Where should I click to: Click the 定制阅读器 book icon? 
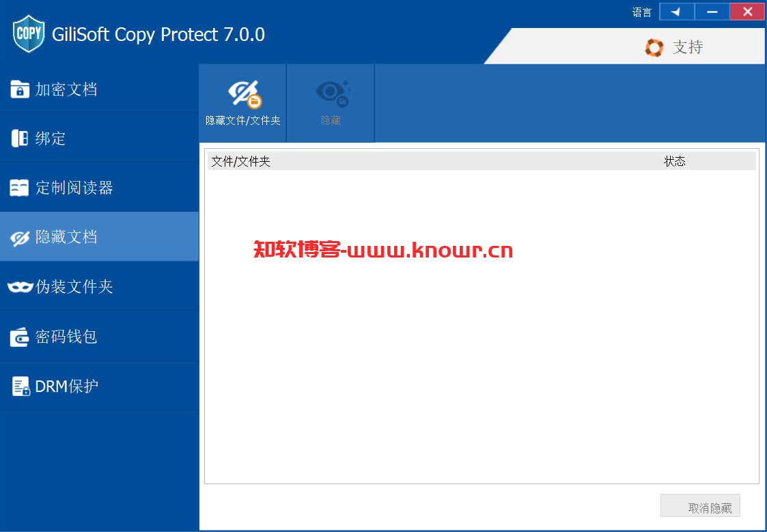point(20,188)
